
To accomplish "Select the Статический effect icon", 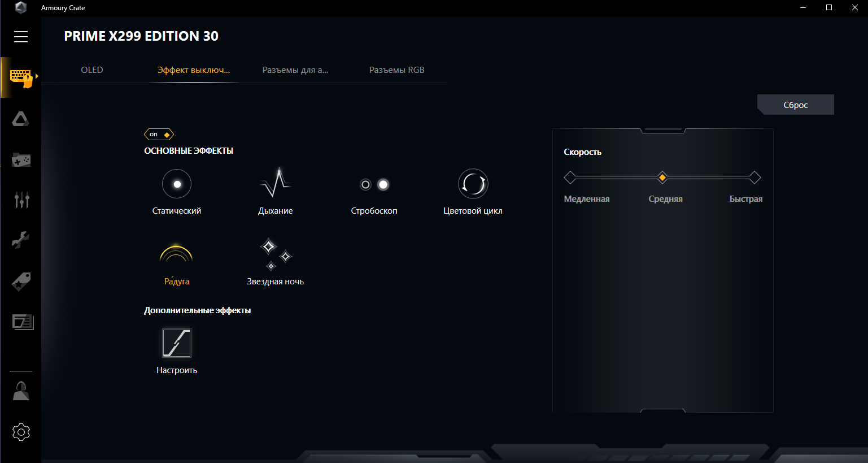I will point(177,184).
